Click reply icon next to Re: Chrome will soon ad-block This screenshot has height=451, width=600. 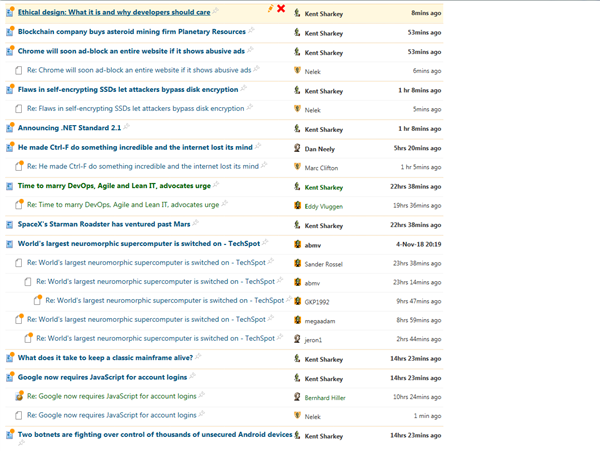(18, 70)
